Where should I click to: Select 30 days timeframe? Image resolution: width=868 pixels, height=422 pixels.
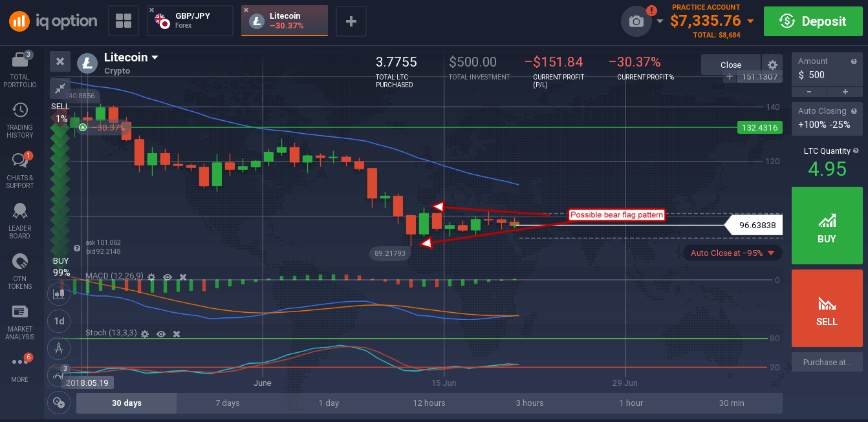(x=126, y=403)
